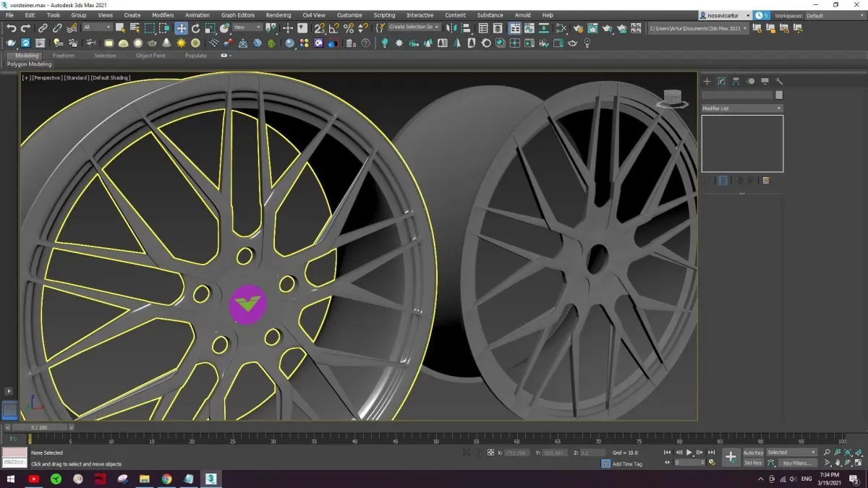
Task: Click the Render Production teapot icon
Action: 608,27
